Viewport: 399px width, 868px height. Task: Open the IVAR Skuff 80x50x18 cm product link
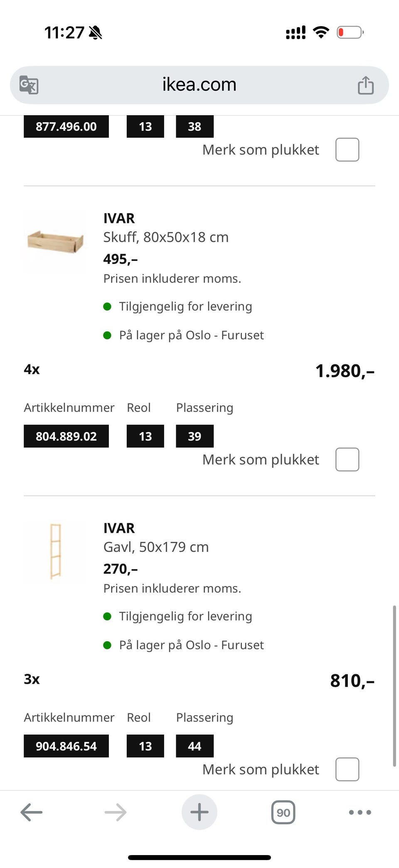click(166, 237)
